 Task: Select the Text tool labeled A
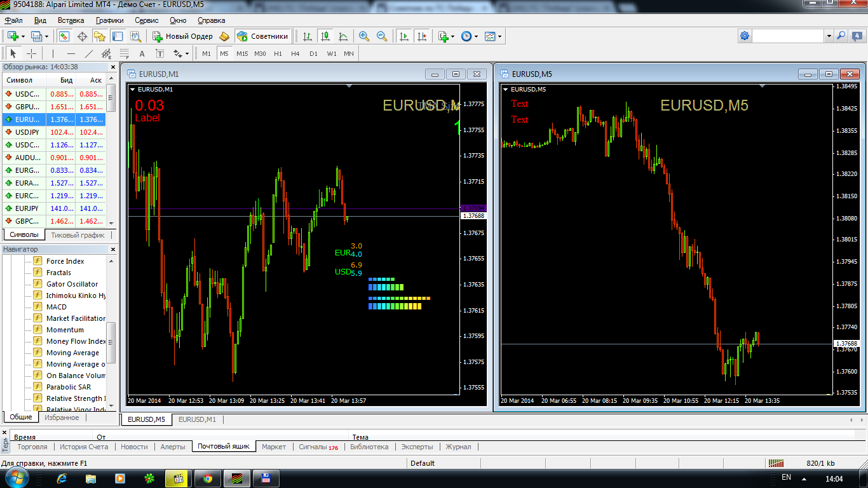[x=142, y=53]
